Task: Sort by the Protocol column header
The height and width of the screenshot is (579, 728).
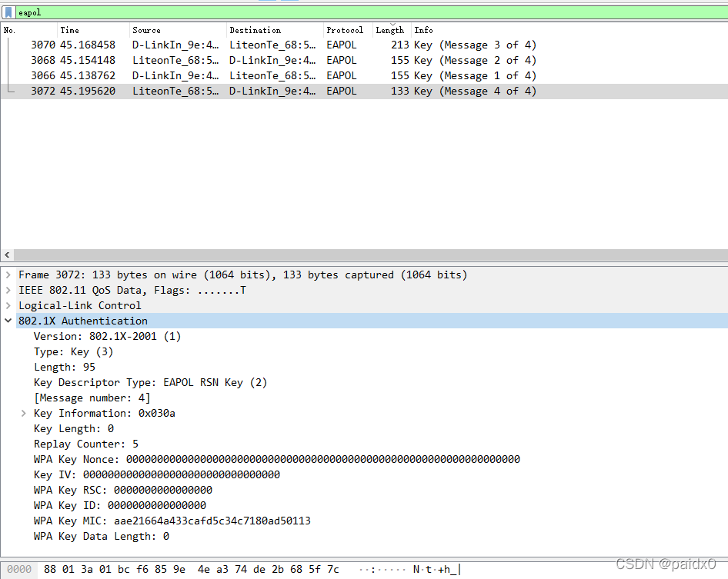Action: [348, 30]
